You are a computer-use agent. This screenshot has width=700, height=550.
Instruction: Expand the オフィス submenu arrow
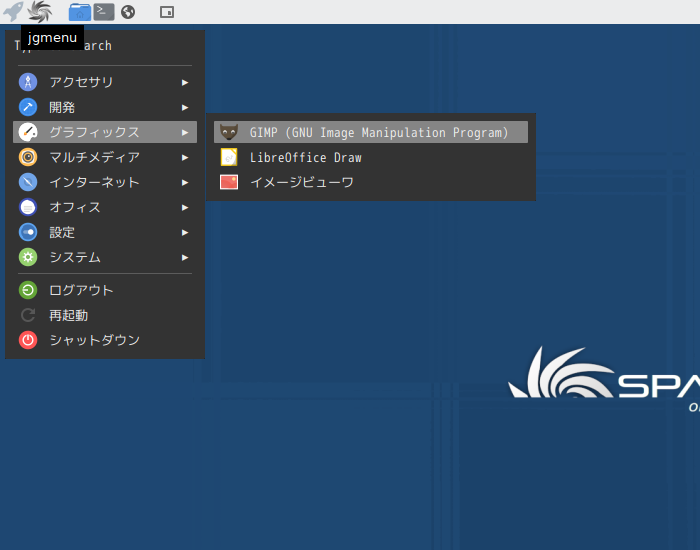point(185,208)
